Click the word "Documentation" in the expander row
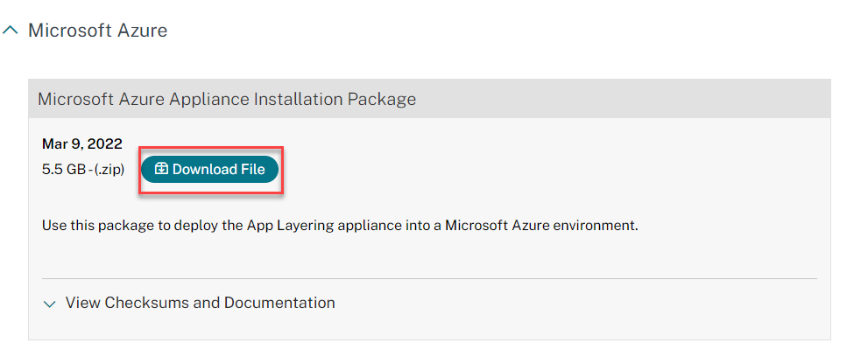This screenshot has width=868, height=350. point(279,304)
